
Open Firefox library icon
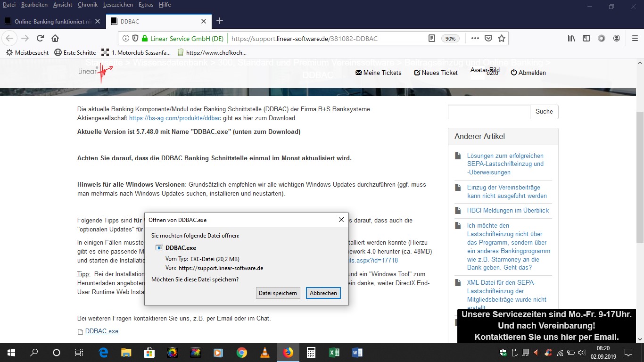pos(571,38)
